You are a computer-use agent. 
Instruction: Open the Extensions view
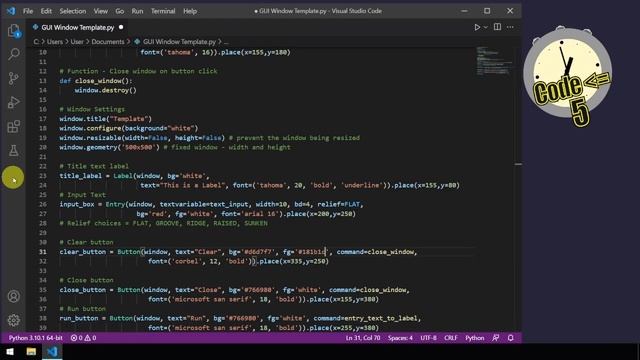(13, 127)
